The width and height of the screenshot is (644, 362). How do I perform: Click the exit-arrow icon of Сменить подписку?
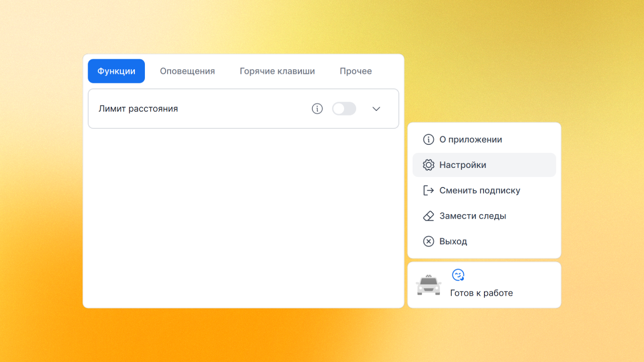[x=428, y=191]
